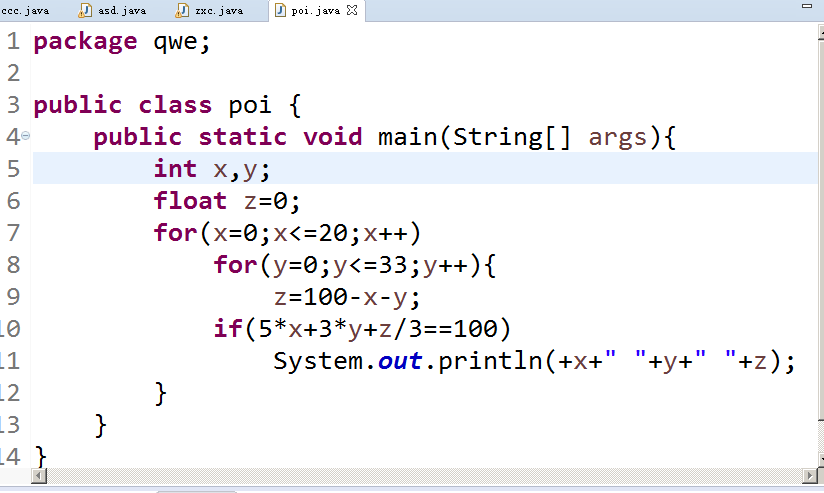
Task: Click the 'class' keyword on line 3
Action: pos(175,106)
